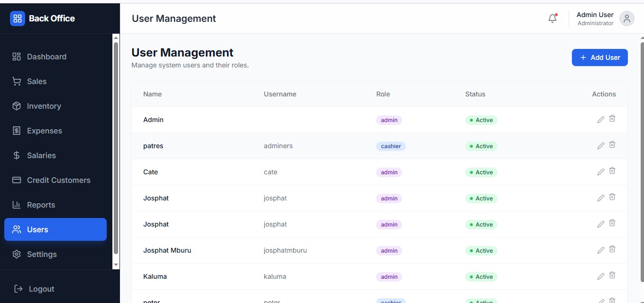This screenshot has height=303, width=644.
Task: Delete the user patres with trash icon
Action: tap(612, 144)
